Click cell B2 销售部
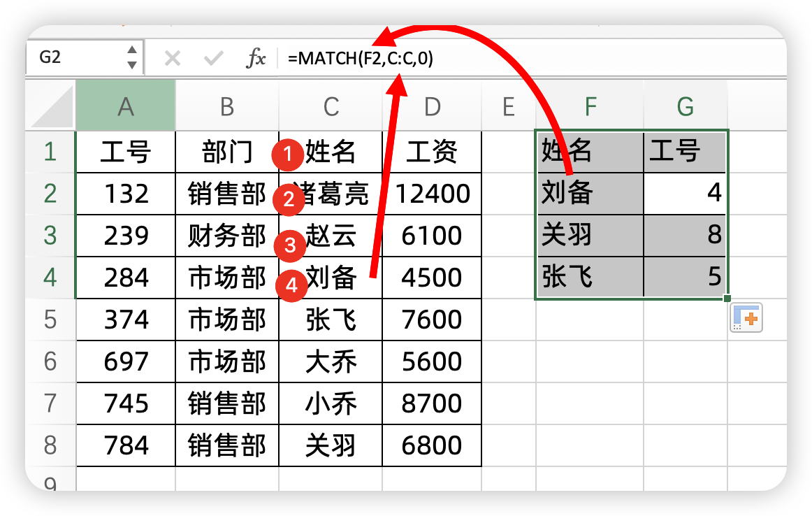812x516 pixels. tap(227, 194)
